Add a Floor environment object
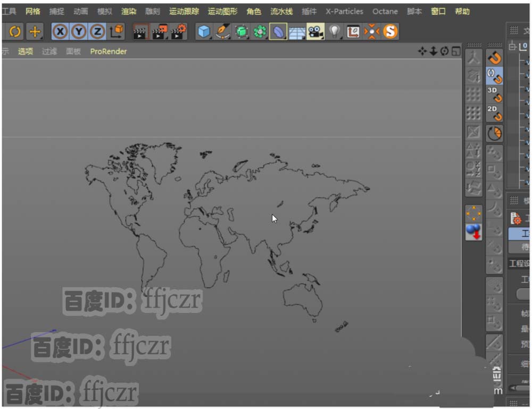 click(x=297, y=31)
